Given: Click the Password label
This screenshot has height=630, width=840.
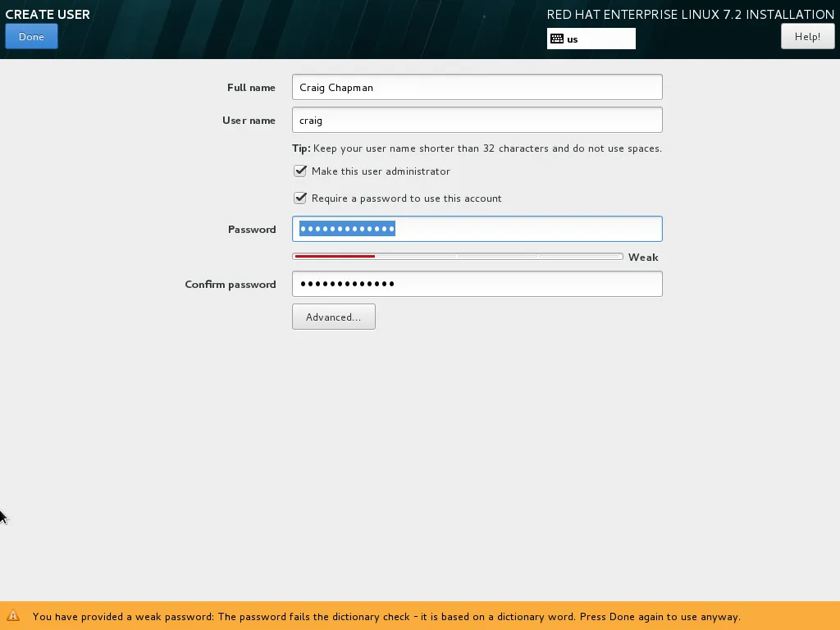Looking at the screenshot, I should tap(252, 230).
